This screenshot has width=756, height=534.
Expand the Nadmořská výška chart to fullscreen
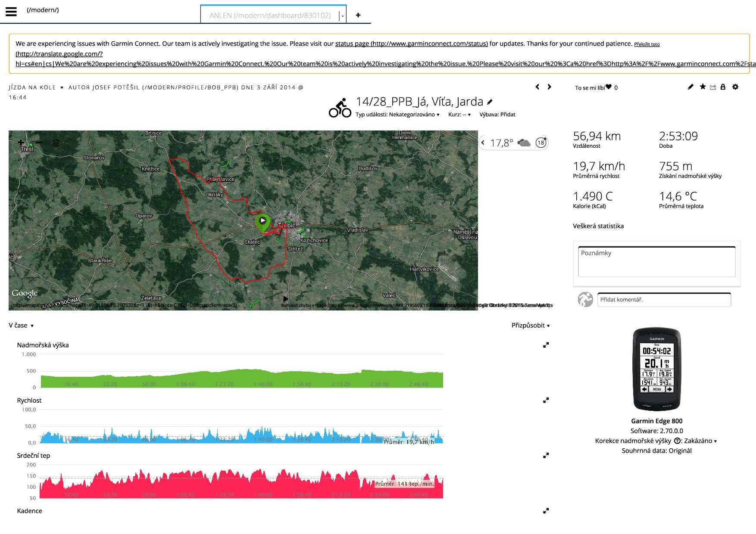click(546, 345)
